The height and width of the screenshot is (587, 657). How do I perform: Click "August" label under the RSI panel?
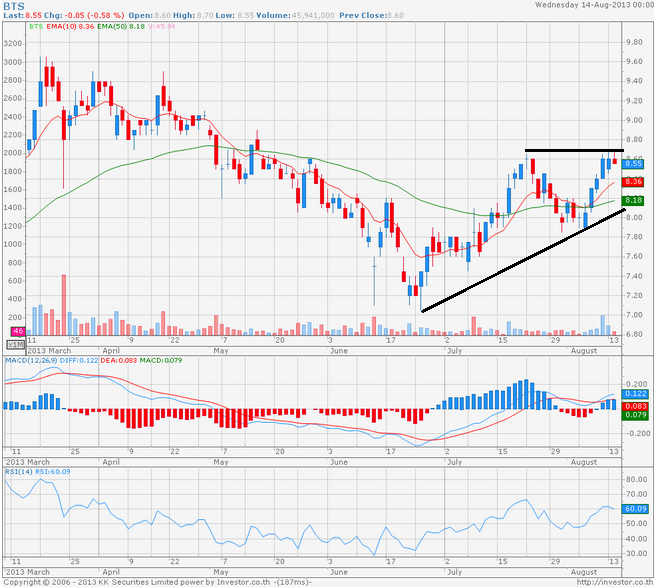pyautogui.click(x=584, y=572)
